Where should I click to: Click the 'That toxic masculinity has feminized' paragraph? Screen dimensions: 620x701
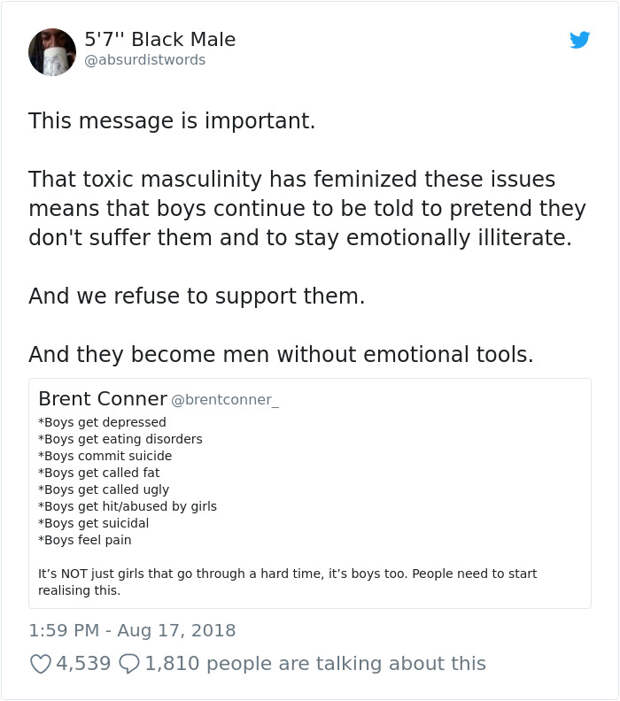pyautogui.click(x=307, y=208)
